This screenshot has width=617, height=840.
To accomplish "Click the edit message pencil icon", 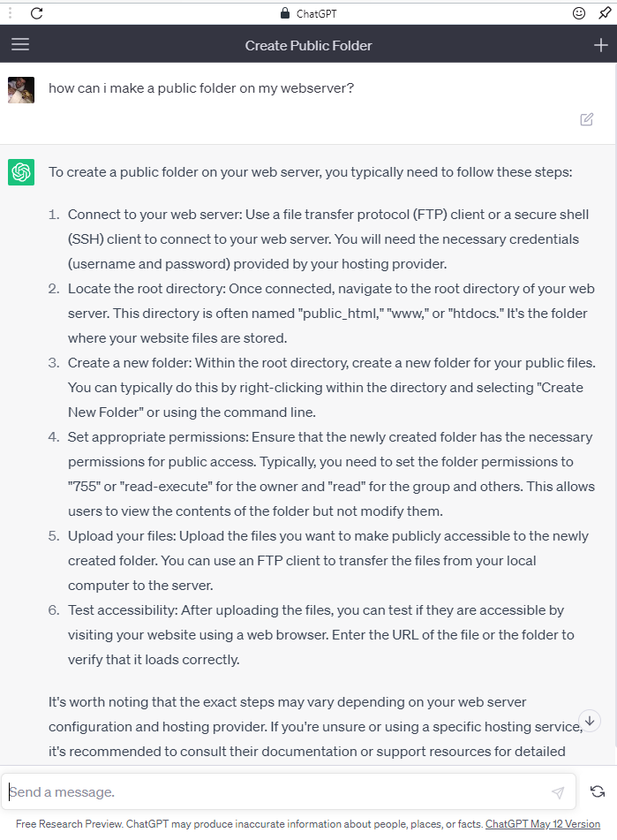I will click(586, 119).
